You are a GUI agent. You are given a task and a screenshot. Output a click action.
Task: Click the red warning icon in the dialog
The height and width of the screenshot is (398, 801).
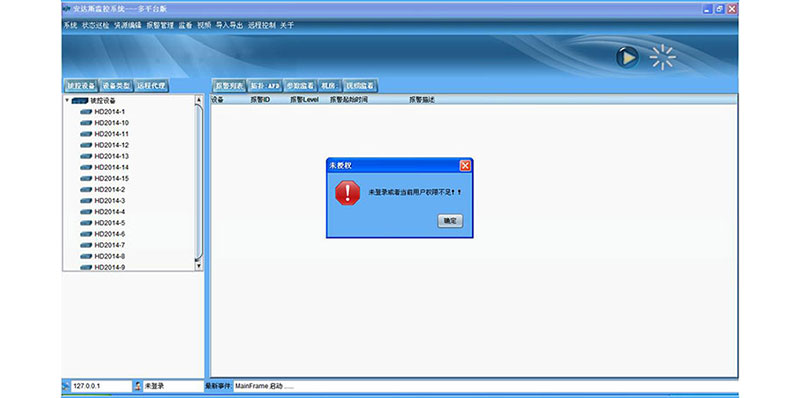347,193
